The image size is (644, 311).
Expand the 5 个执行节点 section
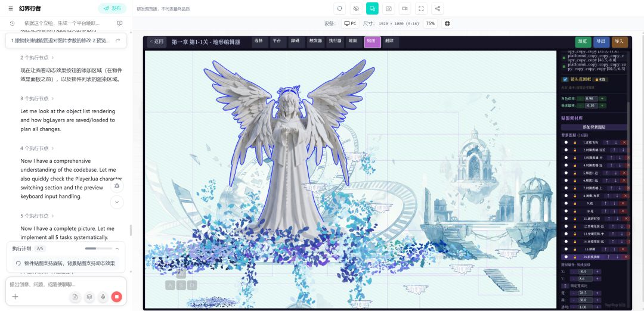[x=38, y=216]
